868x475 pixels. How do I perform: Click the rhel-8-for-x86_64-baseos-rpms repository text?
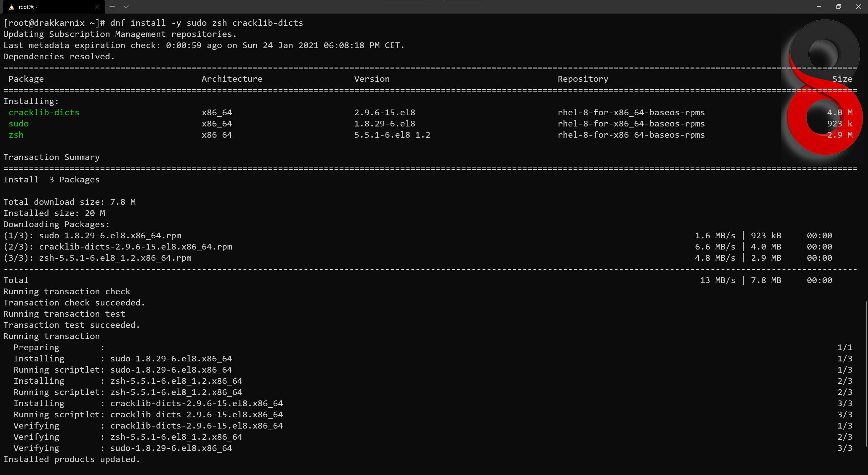(631, 112)
